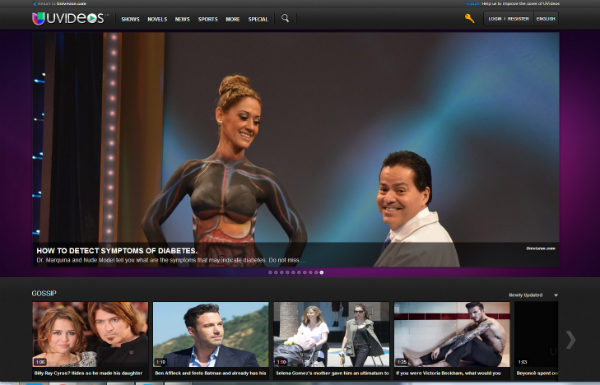The image size is (600, 385).
Task: Click the back arrow beside Return to Univision.com
Action: 34,4
